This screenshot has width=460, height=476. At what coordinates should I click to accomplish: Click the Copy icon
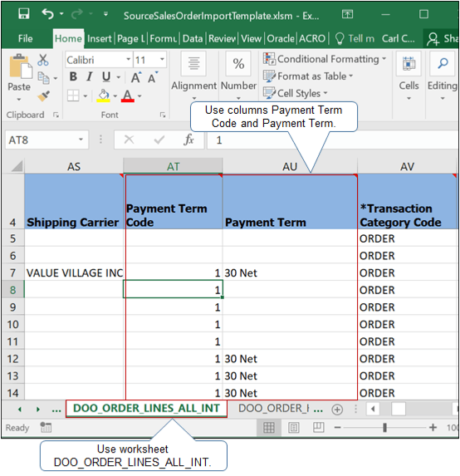tap(44, 78)
